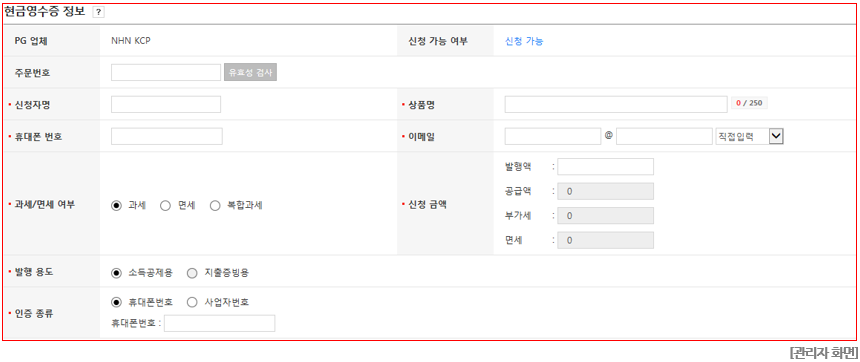Image resolution: width=860 pixels, height=362 pixels.
Task: Click the 유효성 검사 button
Action: [x=250, y=72]
